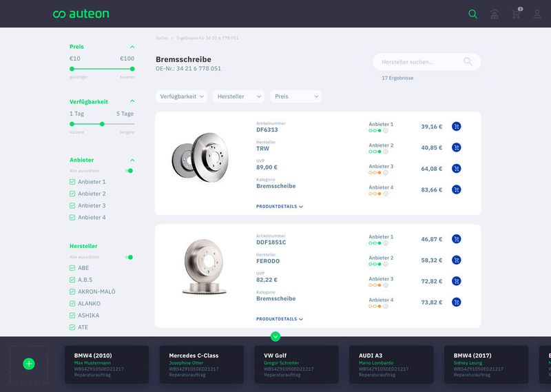Open the FERODO brake disc image
551x392 pixels.
click(x=205, y=267)
